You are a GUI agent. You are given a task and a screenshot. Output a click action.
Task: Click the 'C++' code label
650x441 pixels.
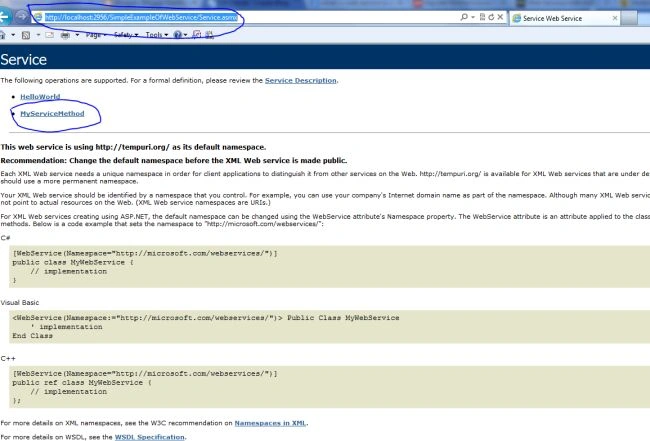pos(8,359)
